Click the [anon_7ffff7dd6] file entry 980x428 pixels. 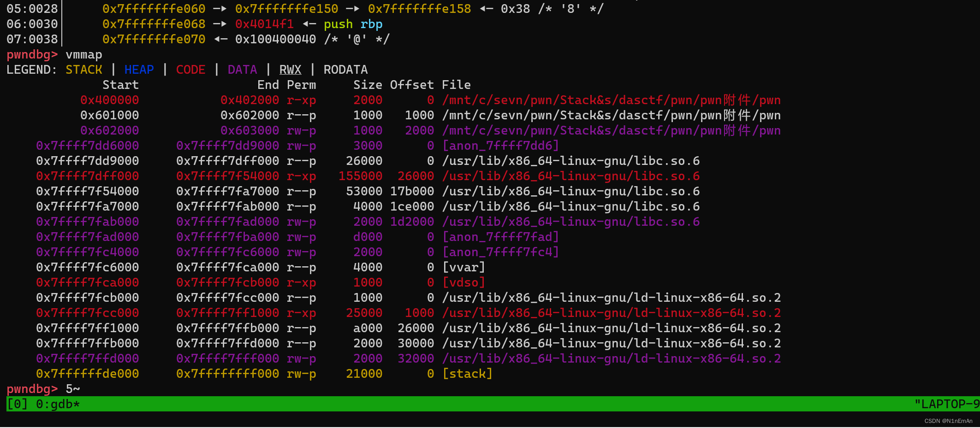pos(501,146)
